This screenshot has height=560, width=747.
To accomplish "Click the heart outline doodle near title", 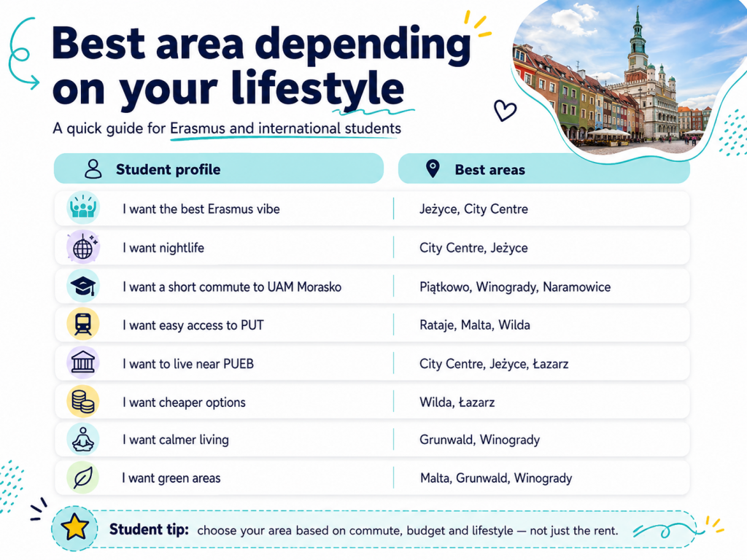I will [505, 111].
